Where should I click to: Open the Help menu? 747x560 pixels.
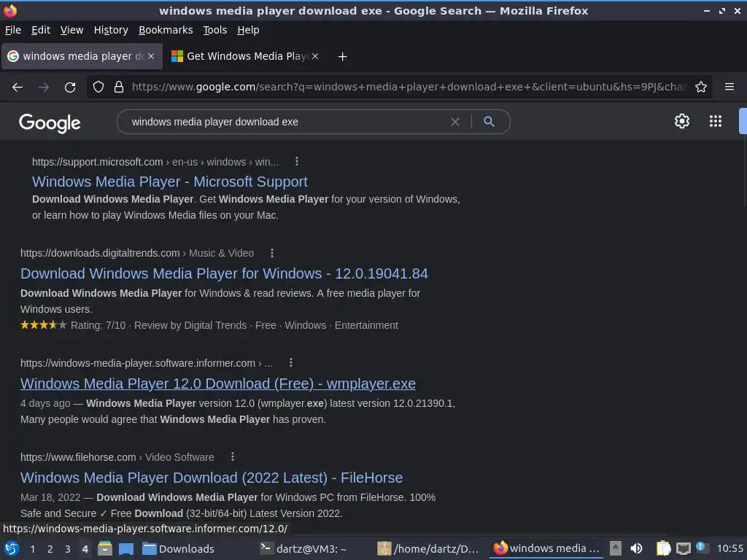point(248,30)
